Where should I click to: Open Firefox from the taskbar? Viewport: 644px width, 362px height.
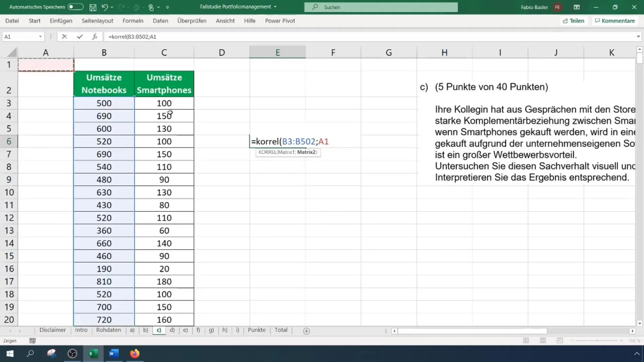[135, 354]
